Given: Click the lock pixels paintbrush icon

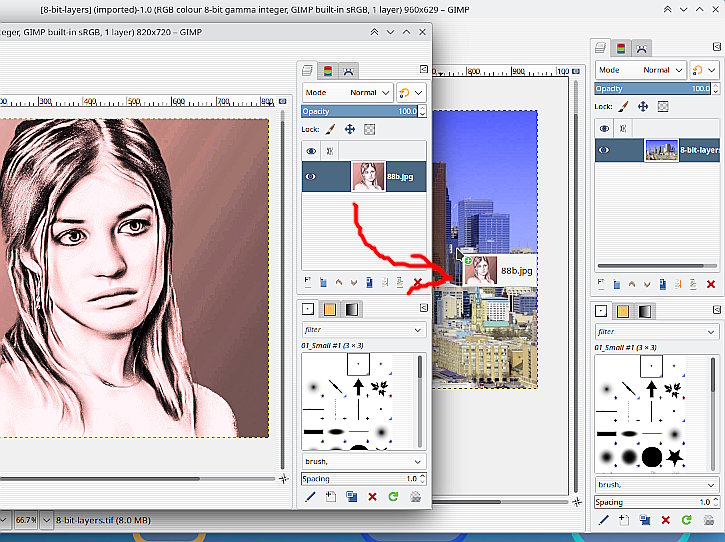Looking at the screenshot, I should [x=331, y=129].
